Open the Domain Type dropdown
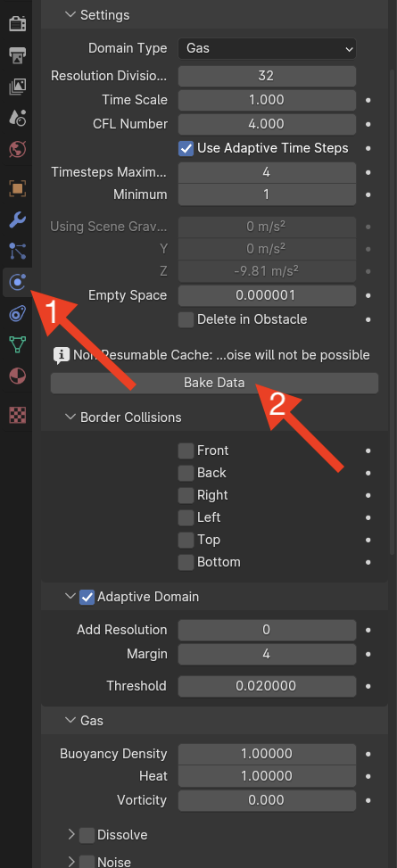 click(x=267, y=49)
